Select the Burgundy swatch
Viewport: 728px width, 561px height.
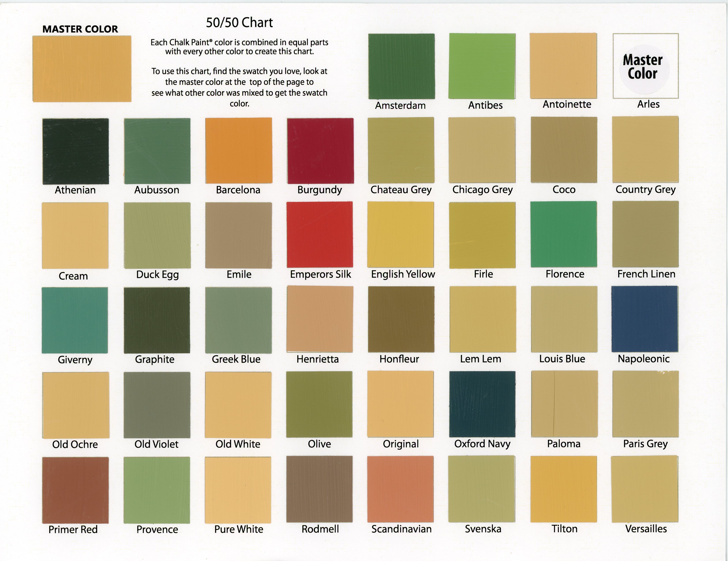coord(320,151)
